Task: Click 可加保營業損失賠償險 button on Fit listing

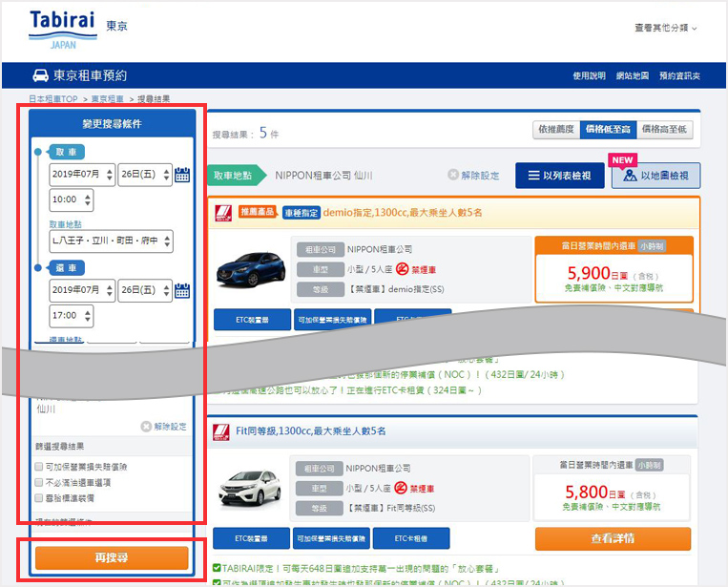Action: [331, 538]
